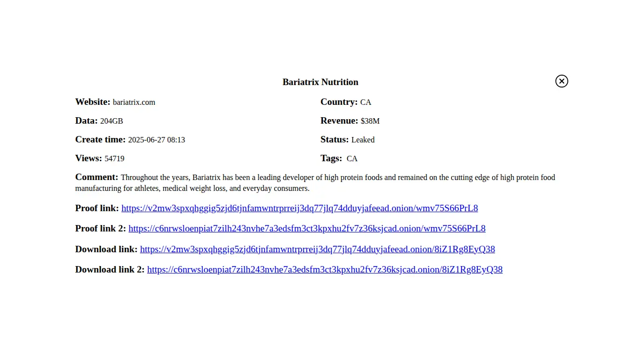Close the Bariatrix Nutrition details popup
637x364 pixels.
pos(561,81)
